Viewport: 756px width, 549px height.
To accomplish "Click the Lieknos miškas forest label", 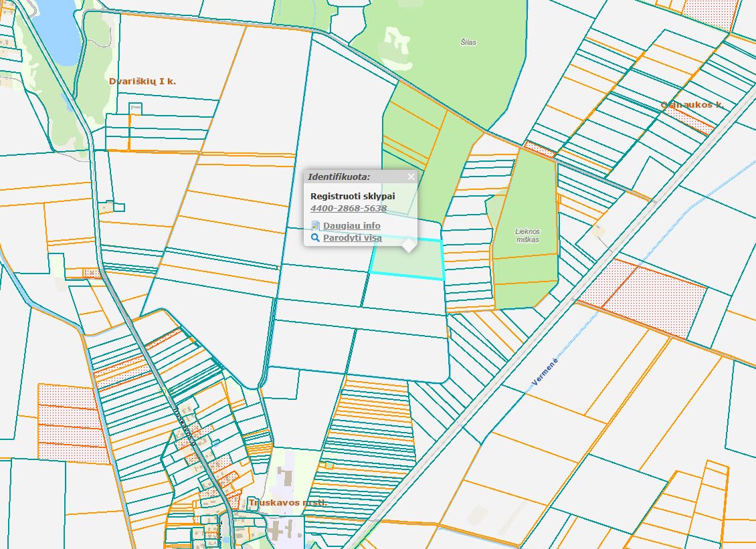I will pyautogui.click(x=527, y=235).
